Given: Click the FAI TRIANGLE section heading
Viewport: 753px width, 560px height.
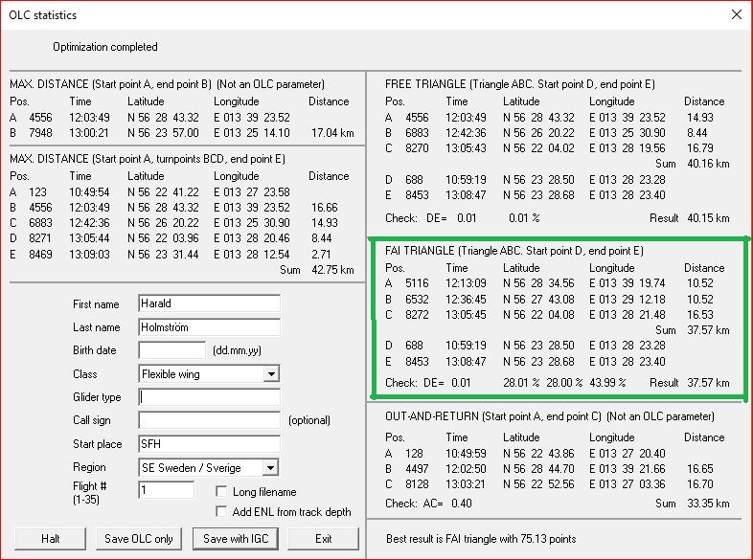Looking at the screenshot, I should (x=513, y=251).
